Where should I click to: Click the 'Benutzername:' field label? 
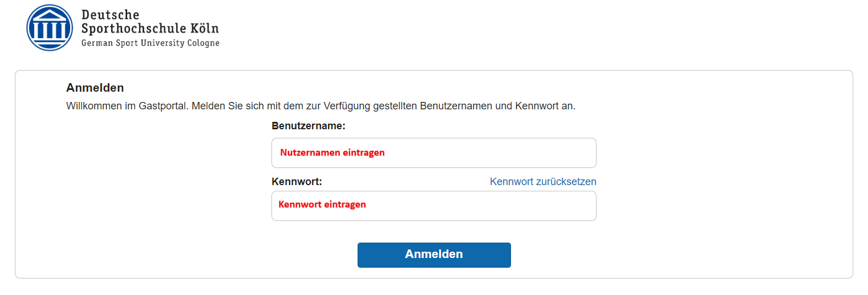(309, 126)
